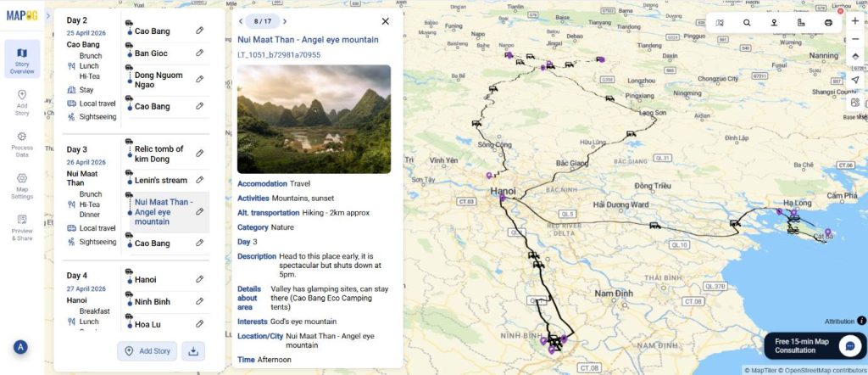
Task: Open the Story Overview sidebar section
Action: click(22, 59)
